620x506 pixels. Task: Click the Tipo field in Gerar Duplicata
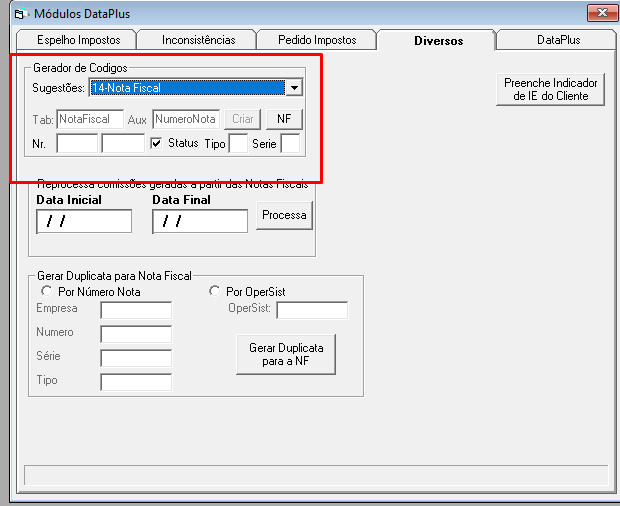136,382
